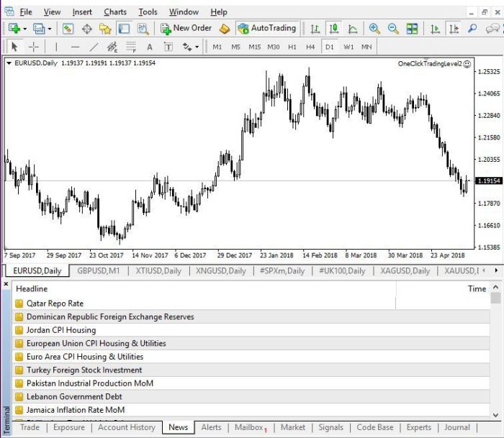Open Data Window crosshair-target icon
Screen dimensions: 504x438
[87, 29]
